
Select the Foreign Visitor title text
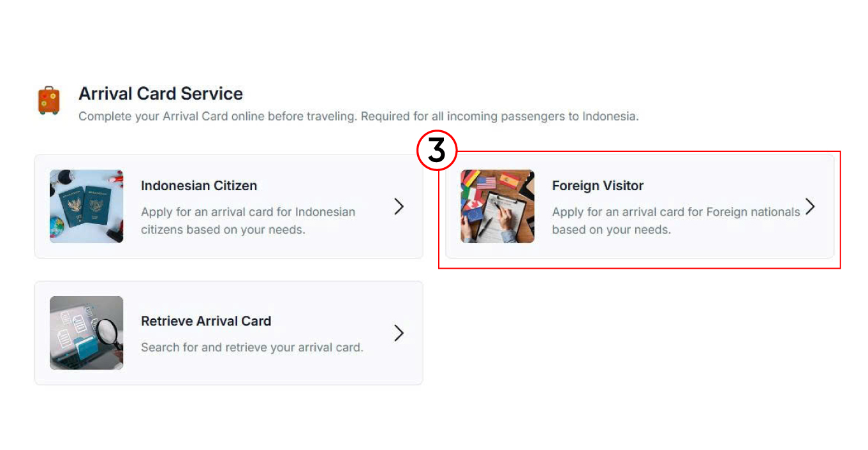[598, 186]
